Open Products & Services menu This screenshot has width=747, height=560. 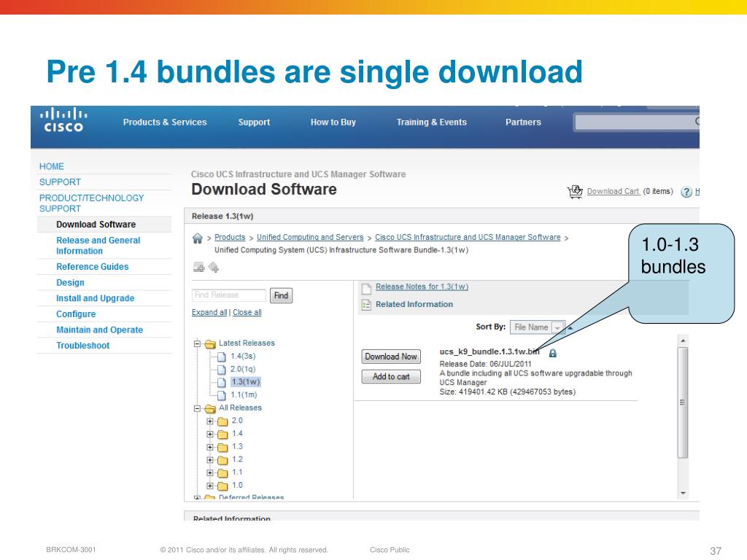coord(165,122)
